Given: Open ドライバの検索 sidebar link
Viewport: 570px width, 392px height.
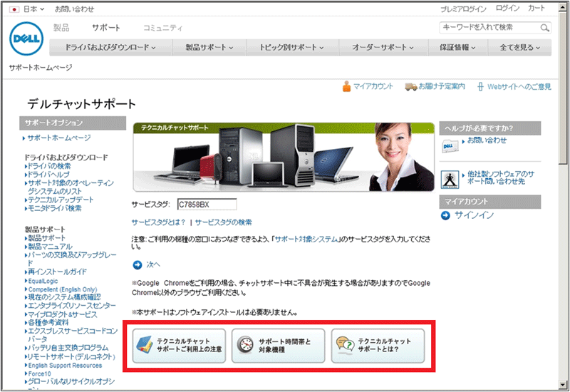Looking at the screenshot, I should tap(49, 166).
